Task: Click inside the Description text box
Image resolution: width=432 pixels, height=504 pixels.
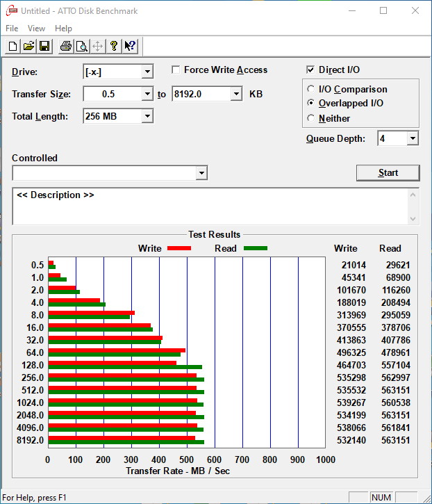Action: click(210, 206)
